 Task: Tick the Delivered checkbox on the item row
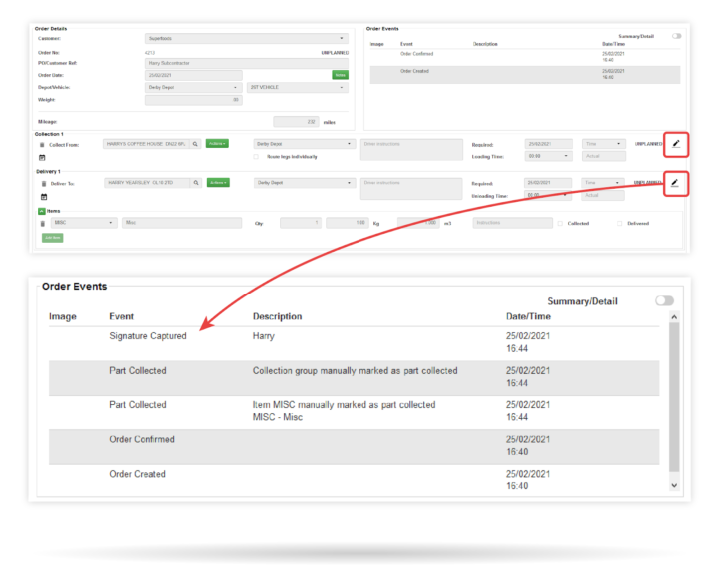point(619,224)
